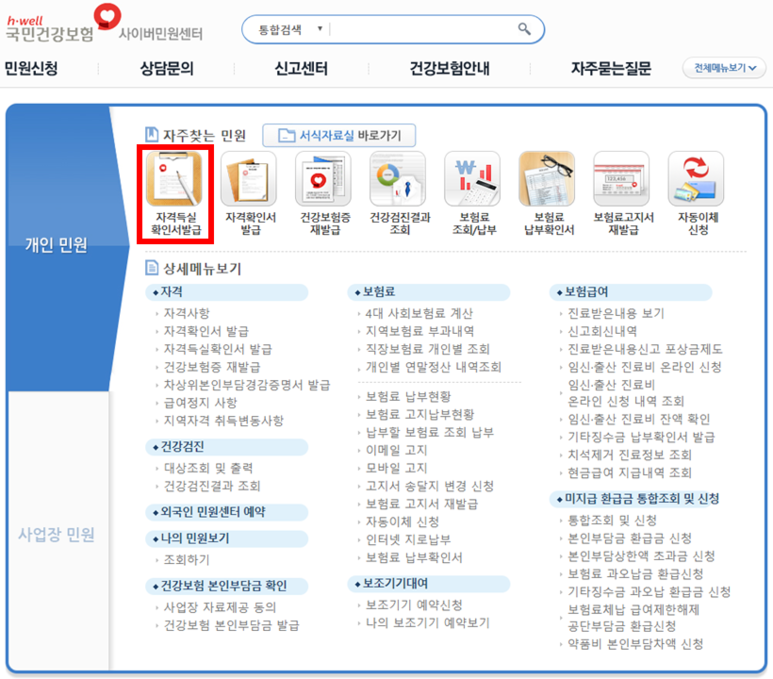Image resolution: width=773 pixels, height=679 pixels.
Task: Click 통합조회 및 신청 link
Action: (612, 520)
